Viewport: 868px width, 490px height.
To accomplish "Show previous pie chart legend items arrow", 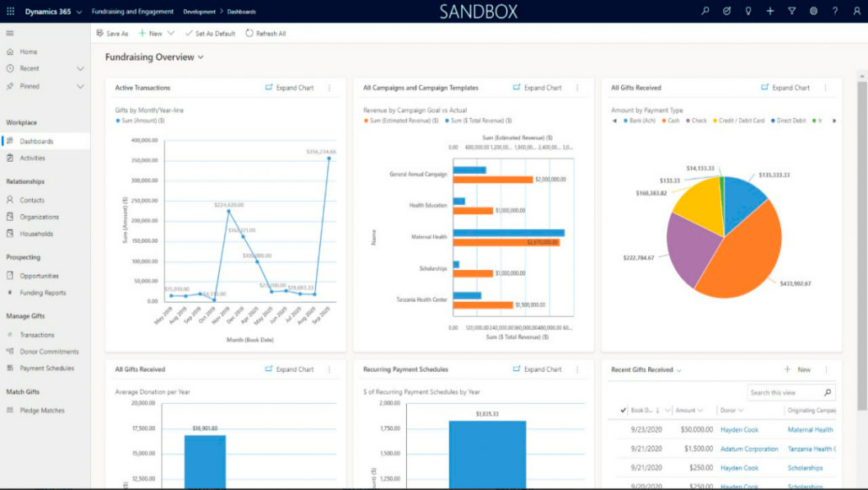I will [x=614, y=121].
